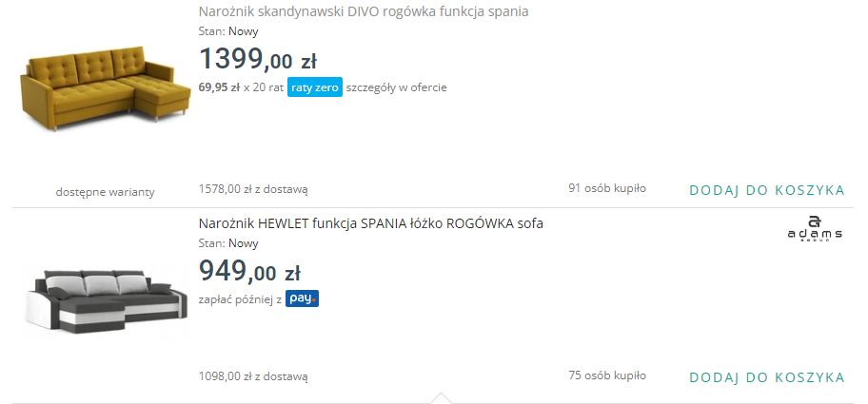The height and width of the screenshot is (404, 868).
Task: Open the yellow DIVO corner sofa image
Action: pyautogui.click(x=106, y=89)
